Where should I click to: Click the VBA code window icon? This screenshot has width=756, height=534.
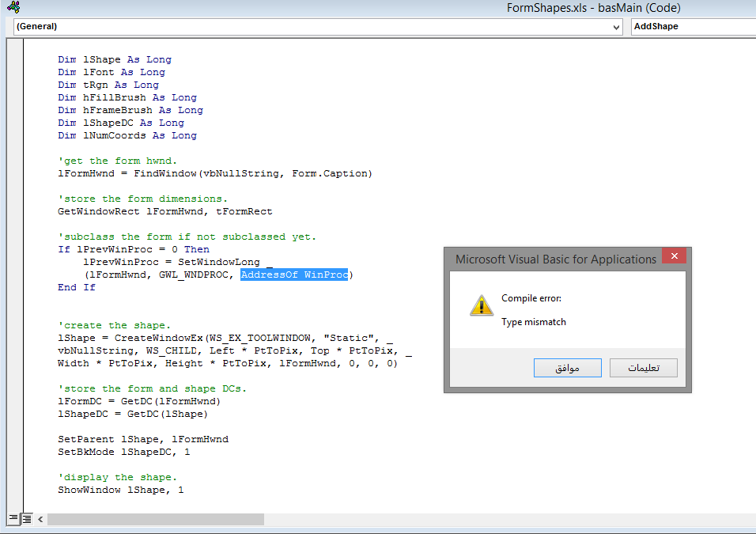pyautogui.click(x=13, y=7)
